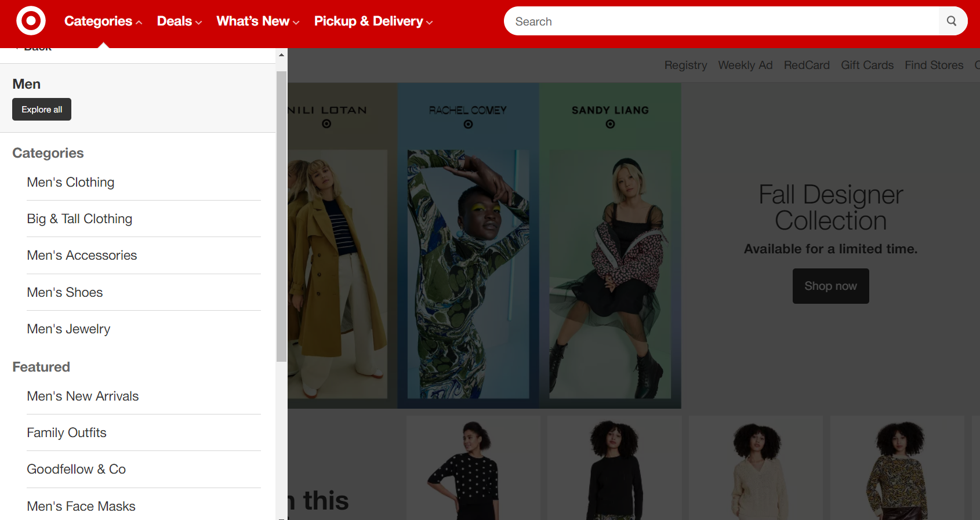This screenshot has height=520, width=980.
Task: Open the Weekly Ad link
Action: point(745,65)
